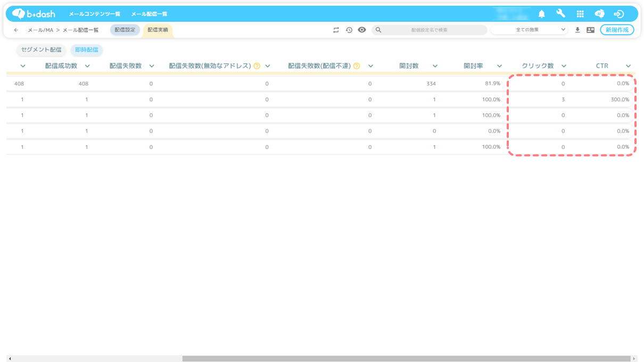The width and height of the screenshot is (644, 362).
Task: Click the repeat arrows icon in toolbar
Action: pos(336,30)
